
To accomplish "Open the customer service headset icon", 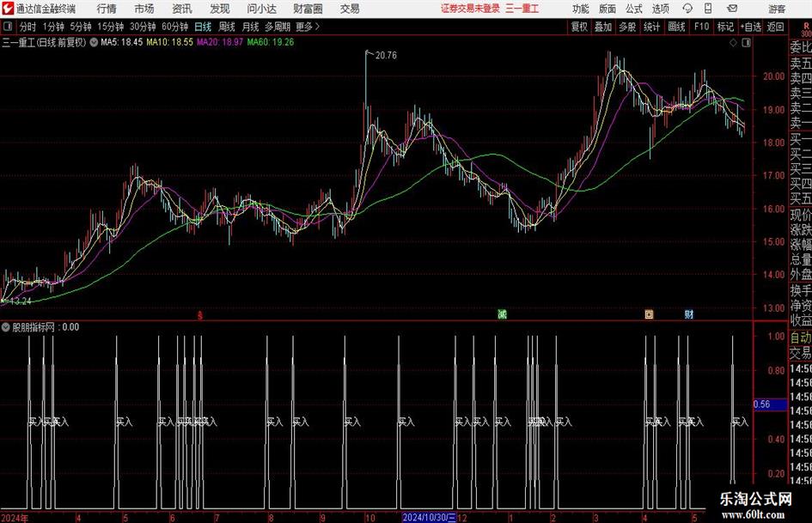I will pyautogui.click(x=687, y=9).
